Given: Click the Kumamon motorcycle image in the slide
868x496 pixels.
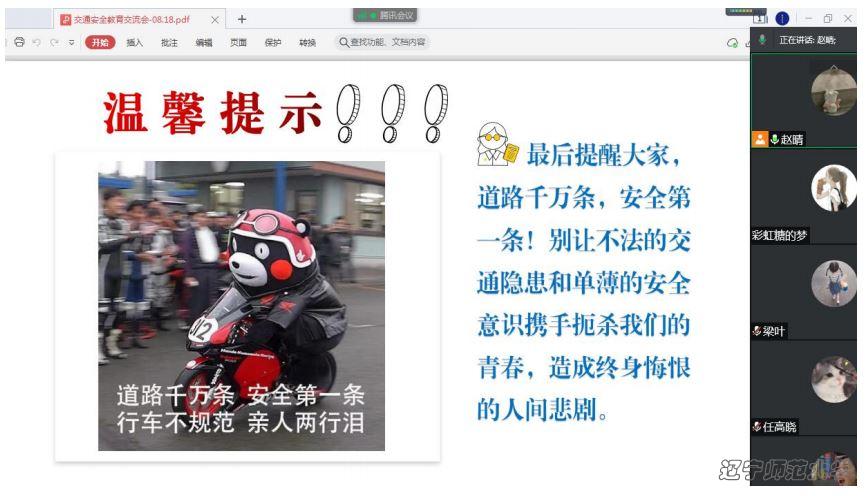Looking at the screenshot, I should coord(241,306).
